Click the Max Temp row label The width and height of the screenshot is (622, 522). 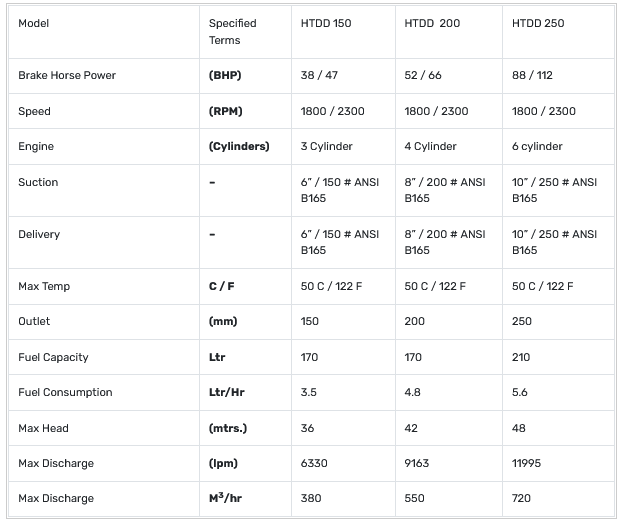coord(44,286)
